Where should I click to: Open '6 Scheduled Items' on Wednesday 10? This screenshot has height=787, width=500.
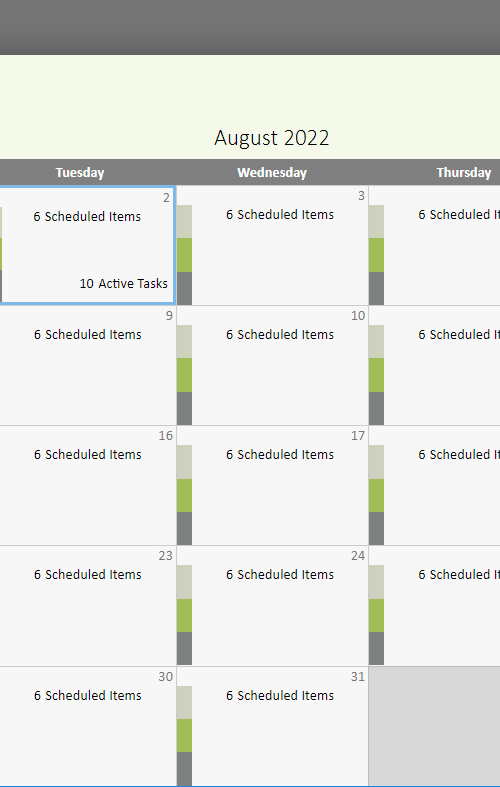[x=280, y=335]
